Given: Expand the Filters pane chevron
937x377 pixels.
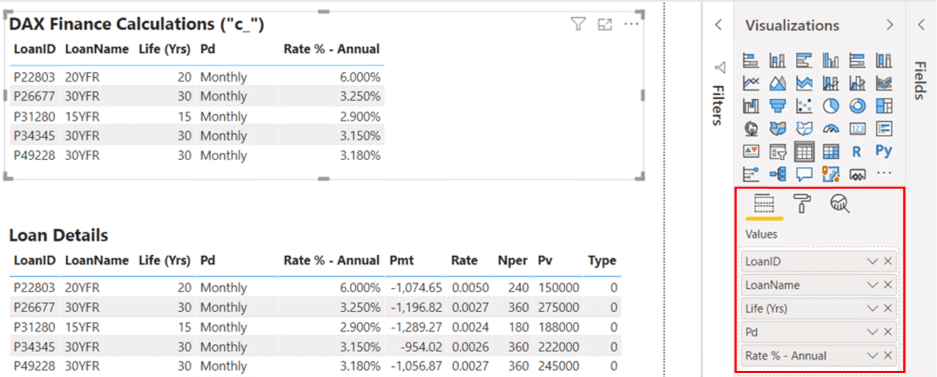Looking at the screenshot, I should click(x=719, y=25).
